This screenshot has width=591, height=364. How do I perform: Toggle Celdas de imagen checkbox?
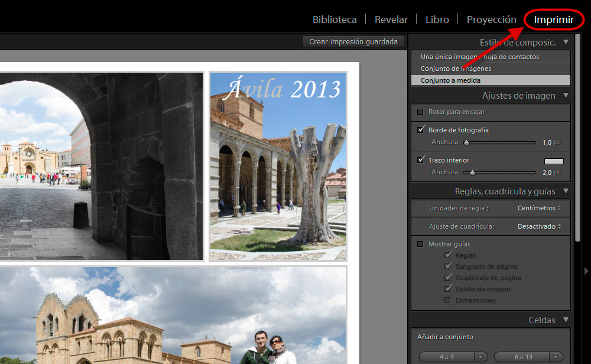tap(447, 289)
